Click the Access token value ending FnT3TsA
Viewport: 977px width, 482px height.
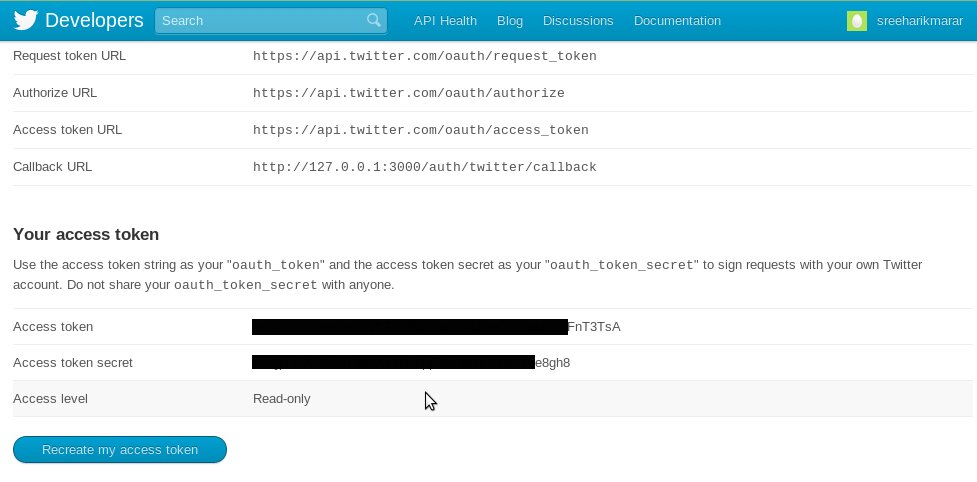pos(436,327)
